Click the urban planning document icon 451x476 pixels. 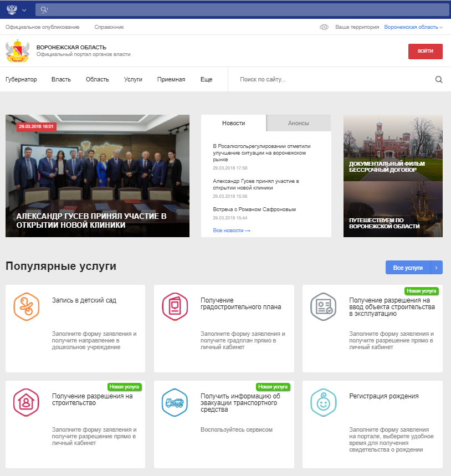click(175, 306)
